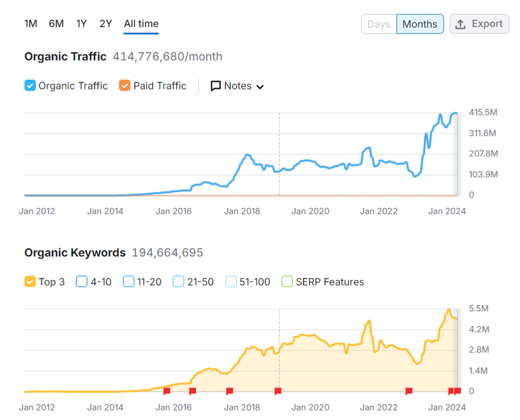Choose the 2Y time range
Image resolution: width=520 pixels, height=420 pixels.
click(x=106, y=24)
